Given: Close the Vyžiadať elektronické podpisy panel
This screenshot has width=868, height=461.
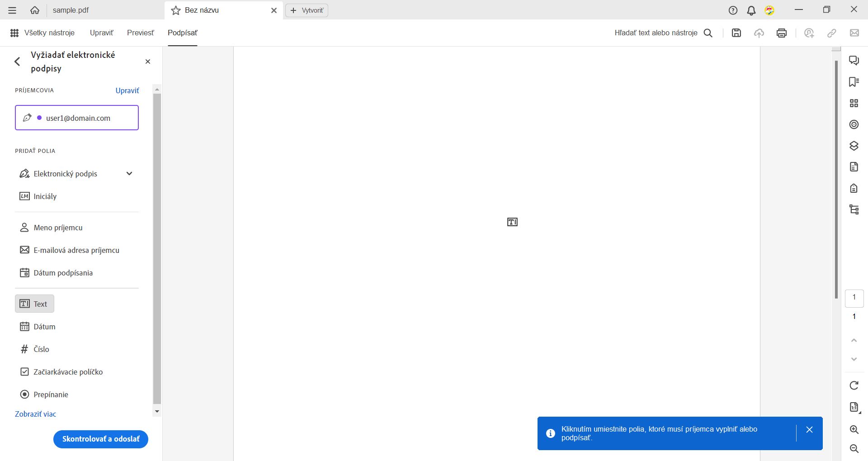Looking at the screenshot, I should 148,62.
